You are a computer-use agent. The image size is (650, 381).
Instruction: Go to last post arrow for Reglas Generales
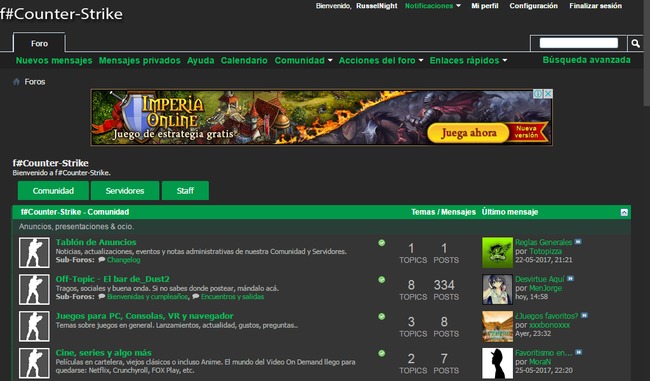(578, 242)
